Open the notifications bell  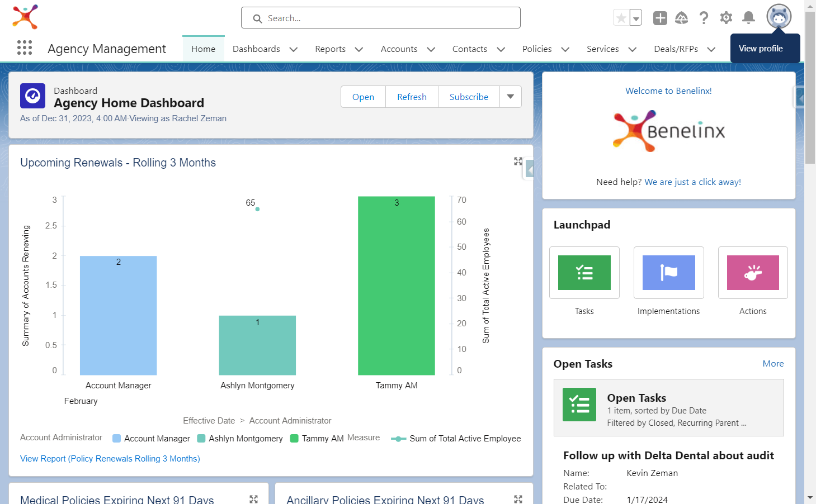tap(748, 18)
